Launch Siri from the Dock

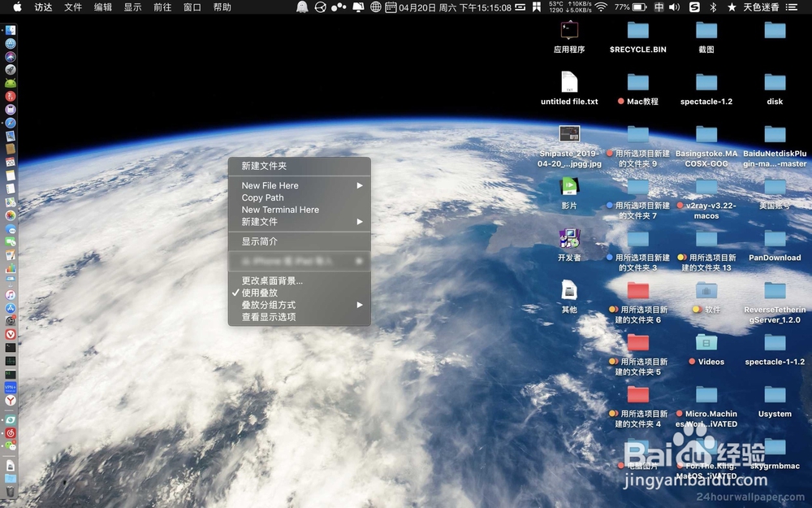[11, 57]
